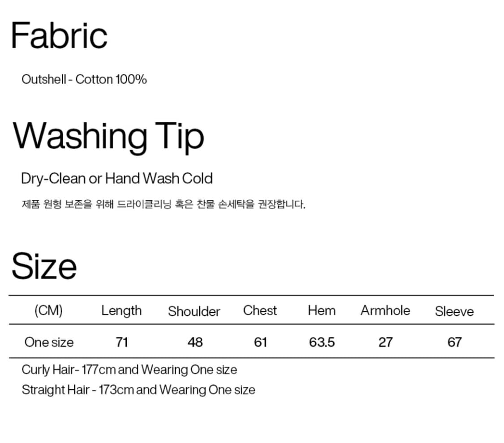Click the Length column header
The width and height of the screenshot is (504, 443).
click(x=121, y=310)
